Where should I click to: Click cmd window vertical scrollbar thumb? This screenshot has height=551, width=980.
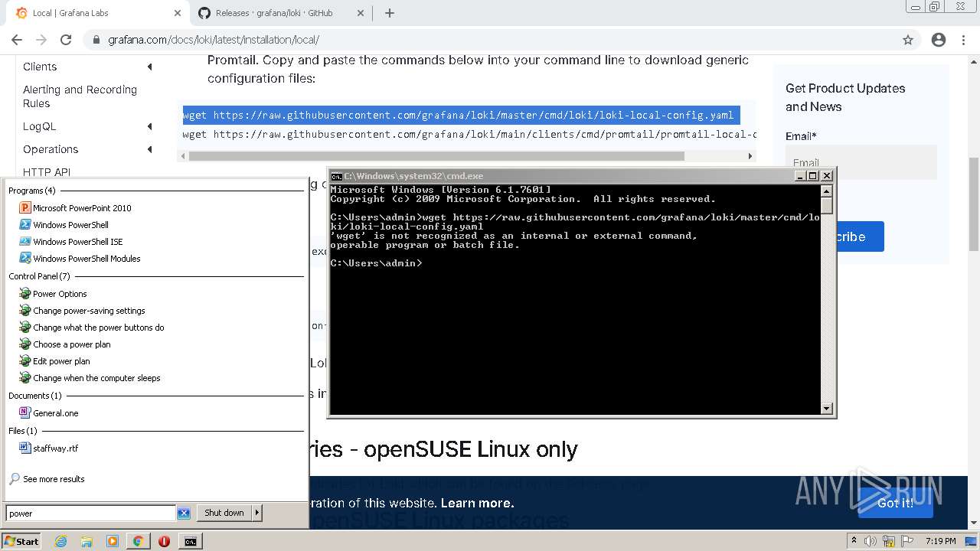click(827, 205)
